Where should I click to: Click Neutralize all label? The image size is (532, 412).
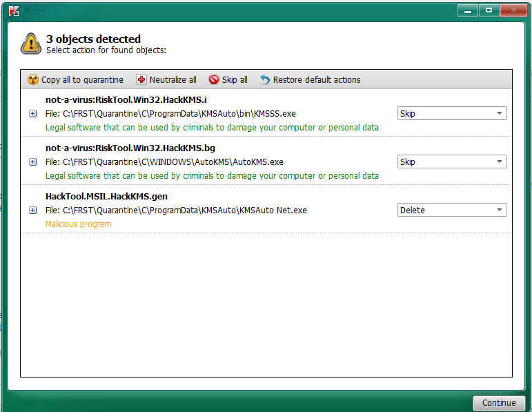tap(173, 80)
